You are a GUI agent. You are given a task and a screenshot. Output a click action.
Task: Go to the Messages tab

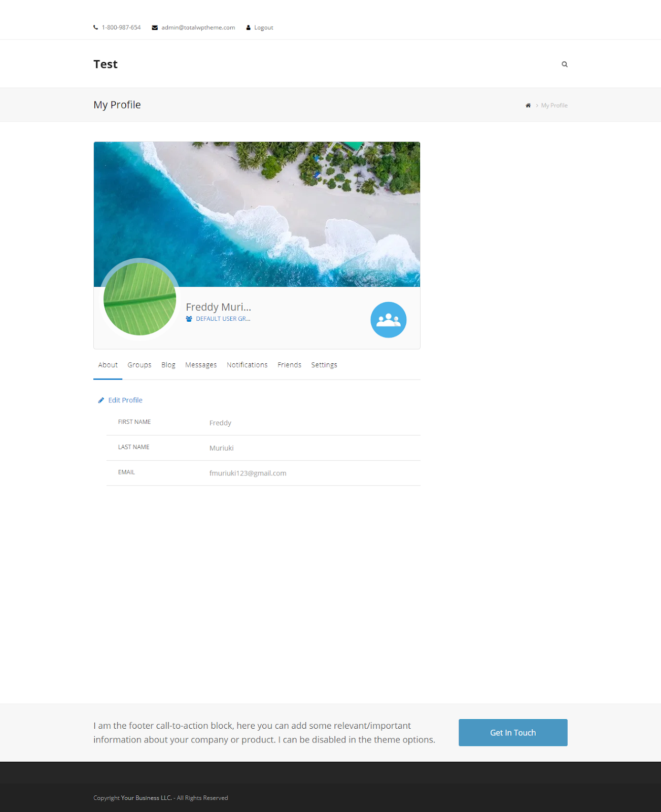click(201, 365)
